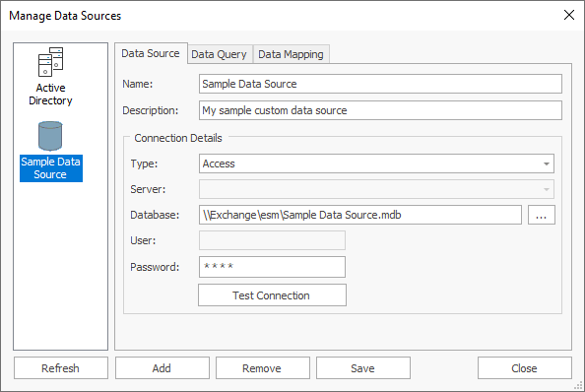Image resolution: width=585 pixels, height=392 pixels.
Task: Click the Database path field
Action: click(360, 215)
